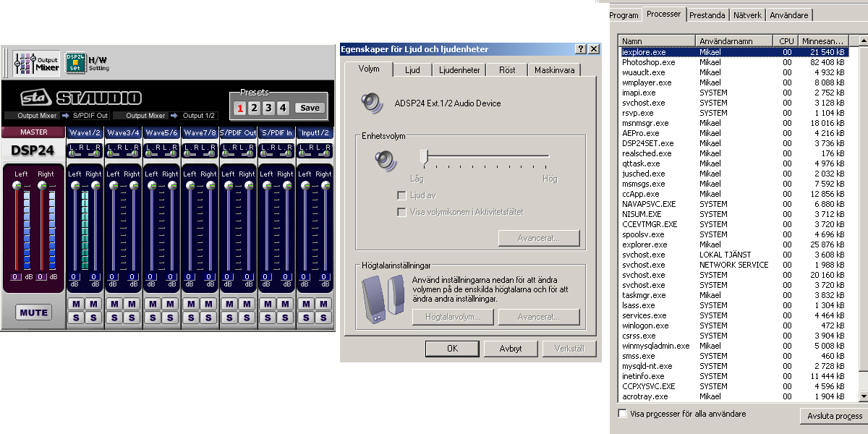Solo the right channel of Wave1/2

[x=93, y=318]
